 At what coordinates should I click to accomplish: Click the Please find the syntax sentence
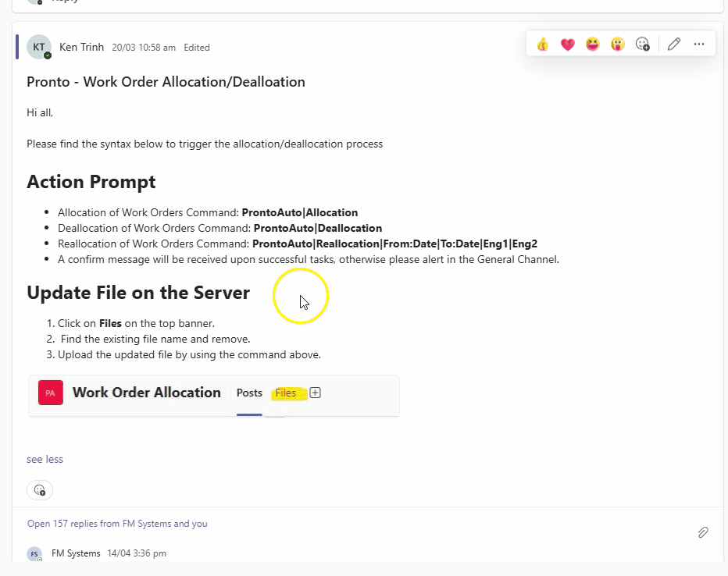(x=205, y=144)
